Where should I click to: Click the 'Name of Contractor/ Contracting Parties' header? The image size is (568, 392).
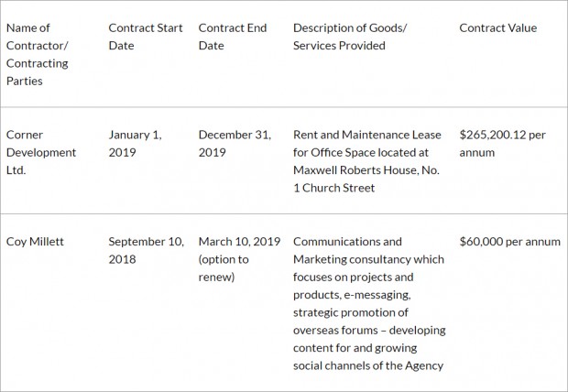pyautogui.click(x=38, y=54)
